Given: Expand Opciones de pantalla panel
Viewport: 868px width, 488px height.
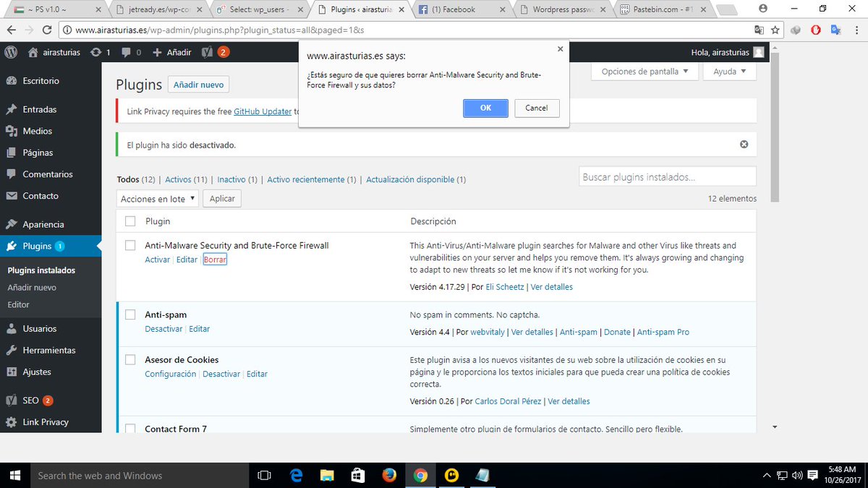Looking at the screenshot, I should [x=645, y=72].
